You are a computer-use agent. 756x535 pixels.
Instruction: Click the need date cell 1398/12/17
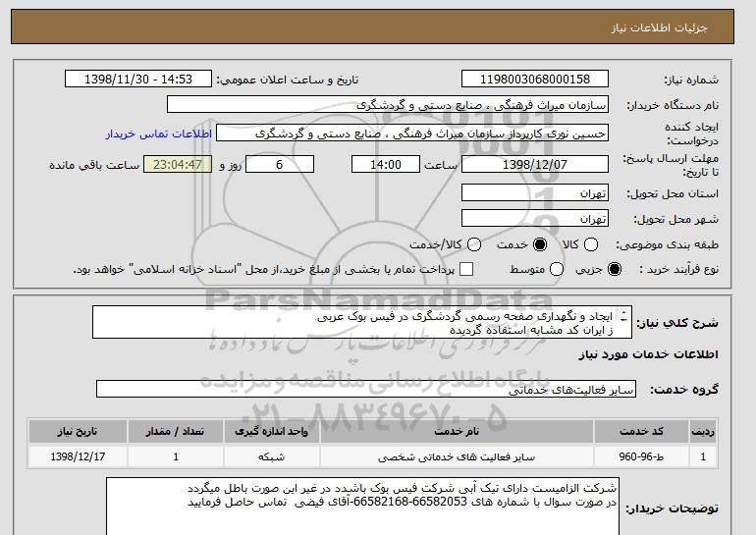click(x=78, y=456)
